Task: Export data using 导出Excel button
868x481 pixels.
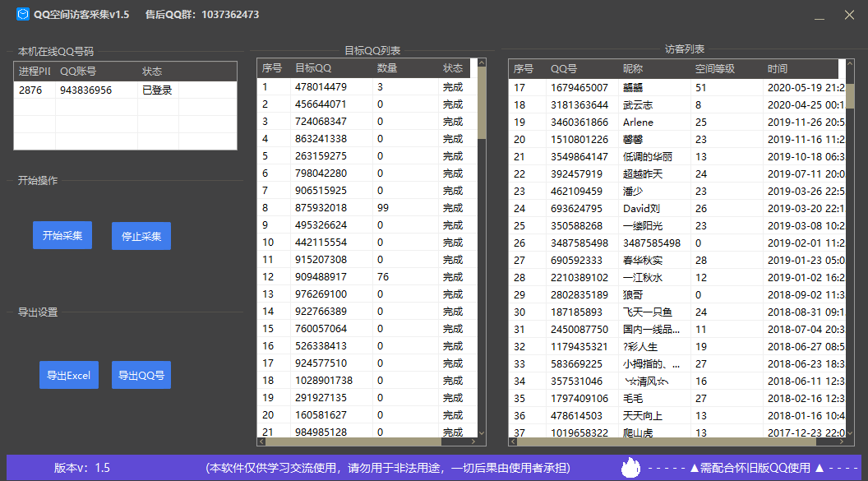Action: (x=68, y=375)
